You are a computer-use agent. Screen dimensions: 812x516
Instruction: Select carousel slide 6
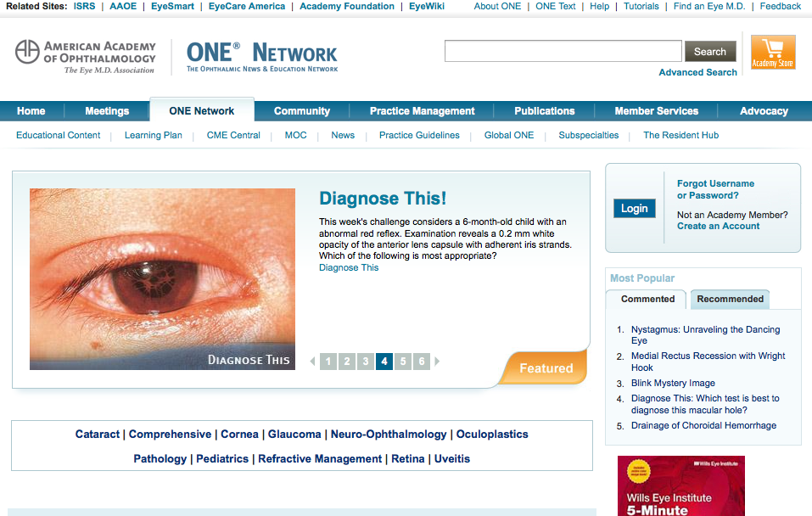tap(422, 361)
